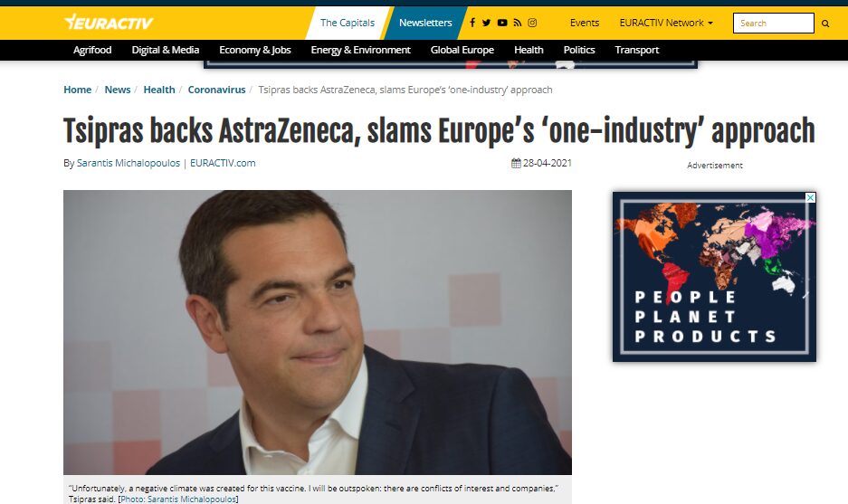The image size is (848, 504).
Task: Open author Sarantis Michalopoulos link
Action: click(x=129, y=163)
